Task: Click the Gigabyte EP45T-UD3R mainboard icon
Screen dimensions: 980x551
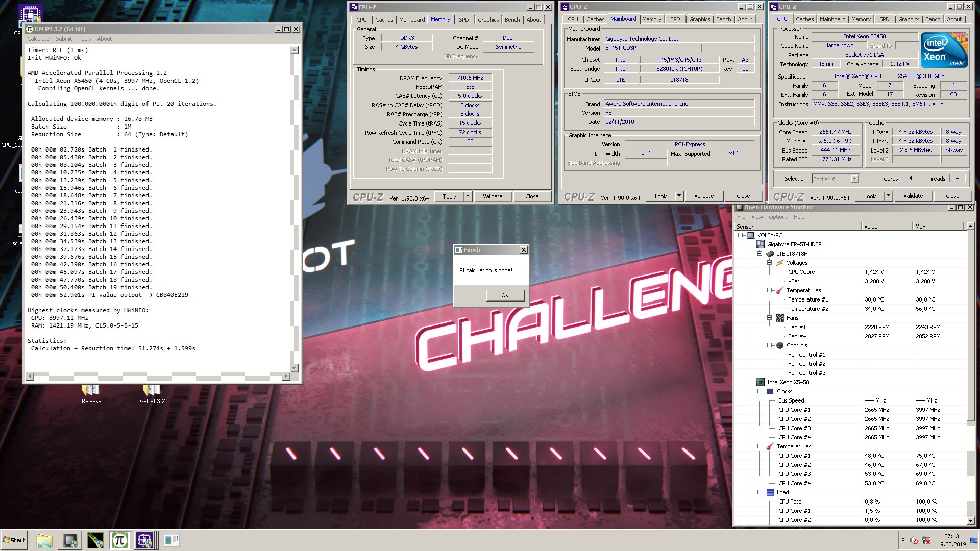Action: [760, 244]
